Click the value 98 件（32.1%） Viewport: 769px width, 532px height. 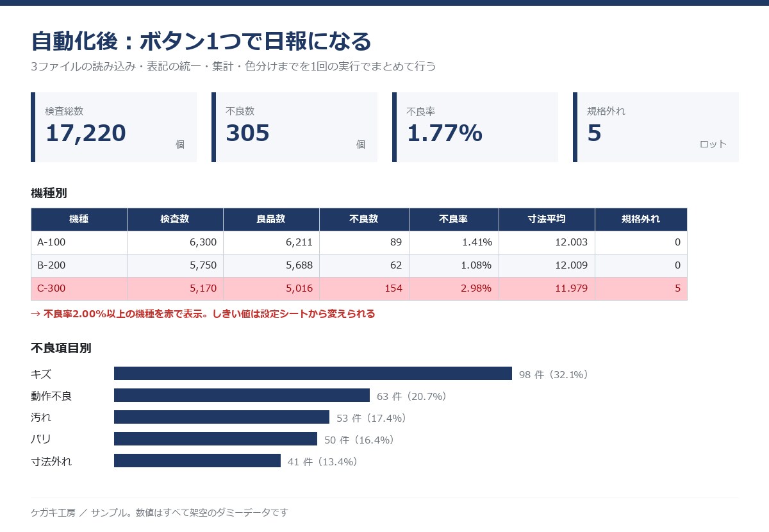click(554, 374)
